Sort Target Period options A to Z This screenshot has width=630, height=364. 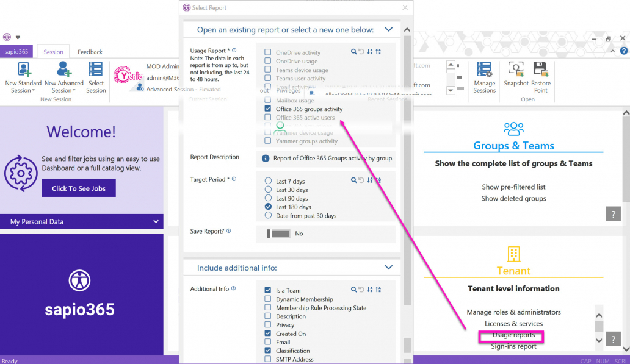[x=370, y=180]
